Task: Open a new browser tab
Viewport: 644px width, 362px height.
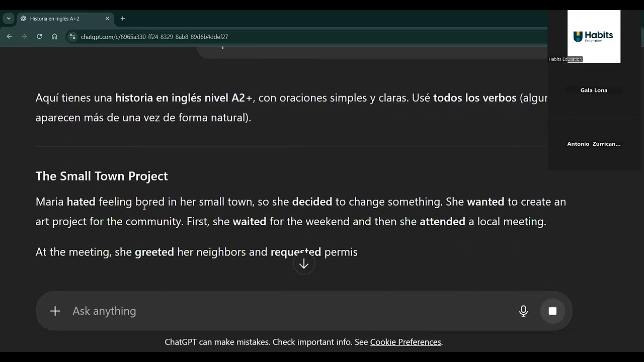Action: coord(123,19)
